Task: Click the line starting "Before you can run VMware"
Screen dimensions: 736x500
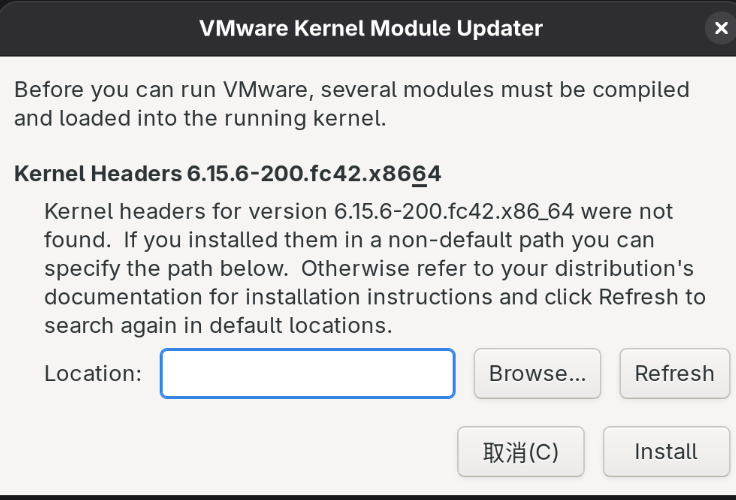Action: click(351, 90)
